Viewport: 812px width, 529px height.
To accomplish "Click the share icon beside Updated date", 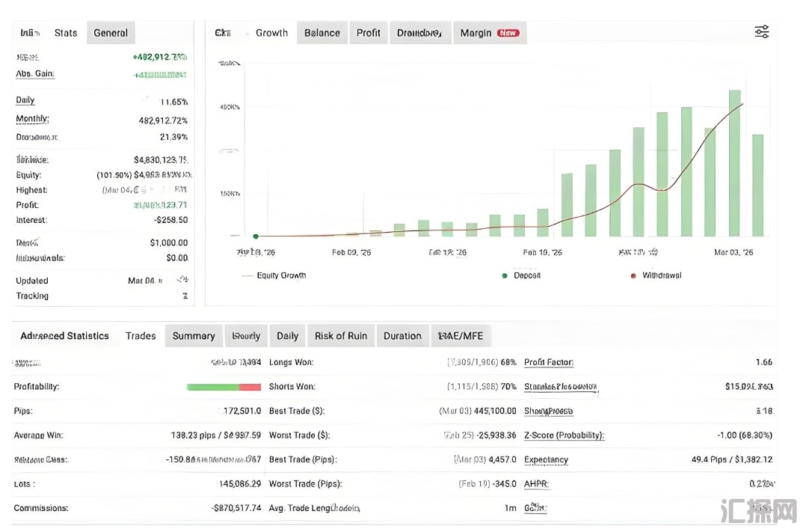I will point(182,280).
